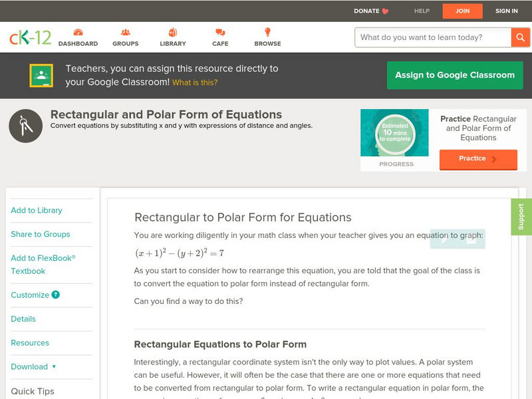Select Add to Library
This screenshot has height=399, width=532.
[36, 210]
